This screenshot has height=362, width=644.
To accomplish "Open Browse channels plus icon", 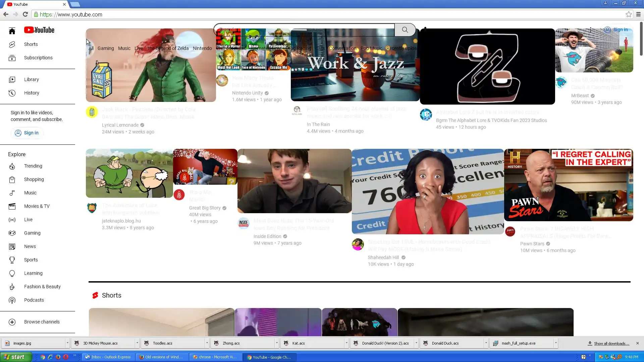I will pos(12,322).
